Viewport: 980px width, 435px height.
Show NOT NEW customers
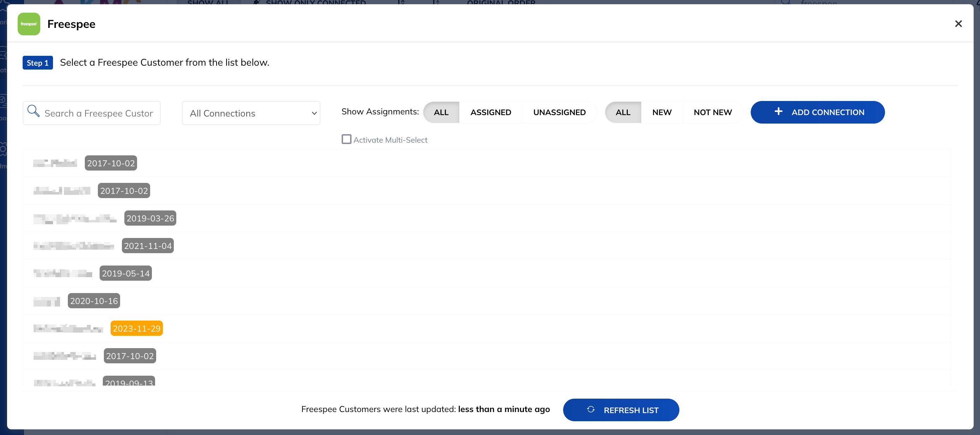[x=713, y=112]
